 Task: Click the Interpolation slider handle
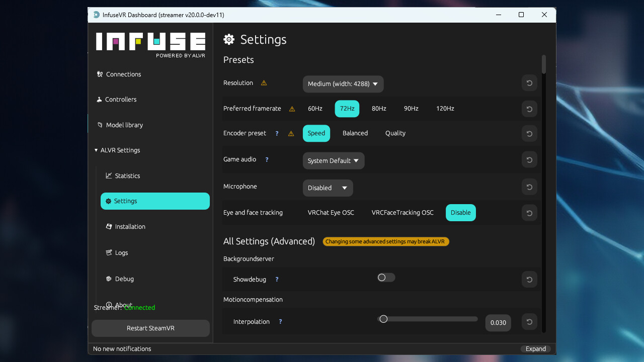[383, 319]
